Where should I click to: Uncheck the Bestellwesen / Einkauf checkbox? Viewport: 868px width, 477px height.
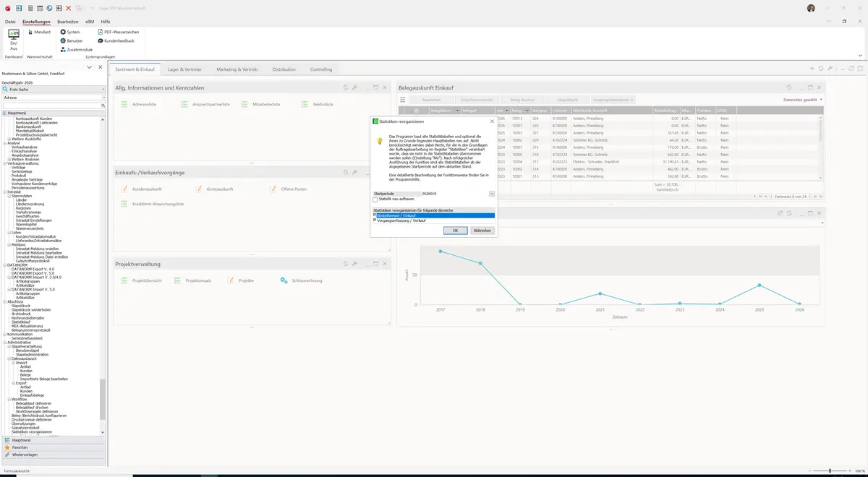375,215
